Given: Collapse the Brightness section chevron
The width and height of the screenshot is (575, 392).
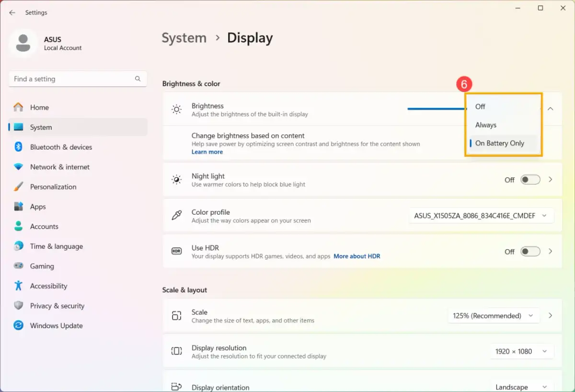Looking at the screenshot, I should click(x=550, y=109).
